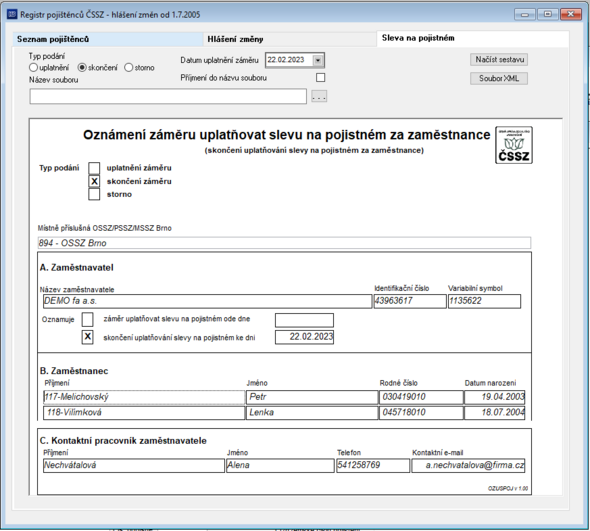
Task: Click first name cell 'Lenka'
Action: tap(312, 412)
